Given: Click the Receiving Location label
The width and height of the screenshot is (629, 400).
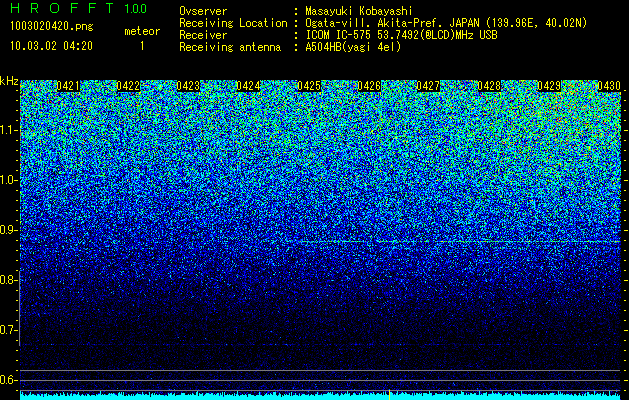Looking at the screenshot, I should pos(233,23).
